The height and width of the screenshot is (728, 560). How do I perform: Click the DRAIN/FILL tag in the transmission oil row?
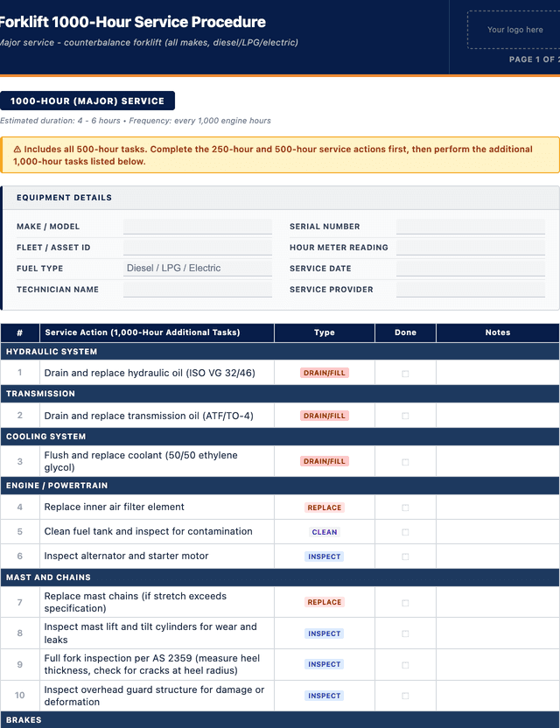(x=325, y=416)
